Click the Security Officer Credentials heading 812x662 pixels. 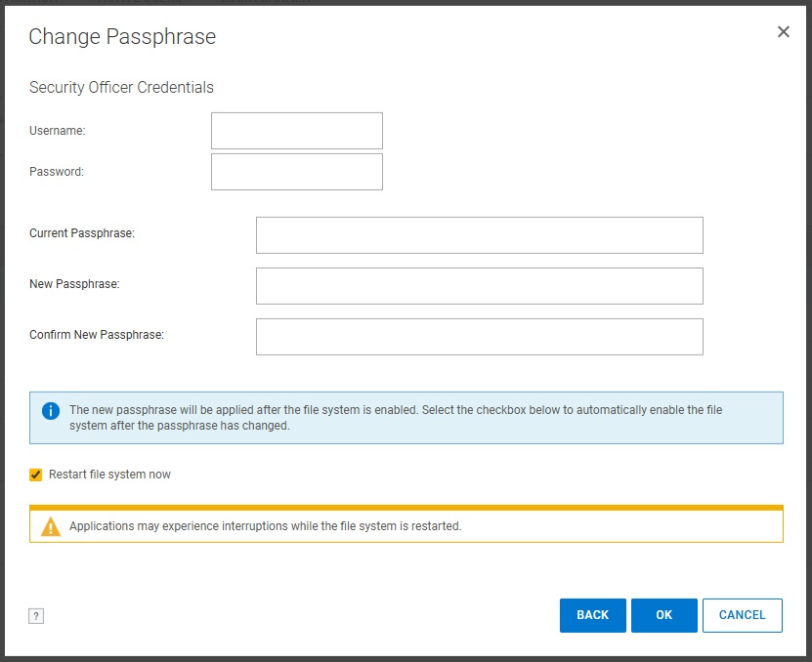pyautogui.click(x=121, y=87)
